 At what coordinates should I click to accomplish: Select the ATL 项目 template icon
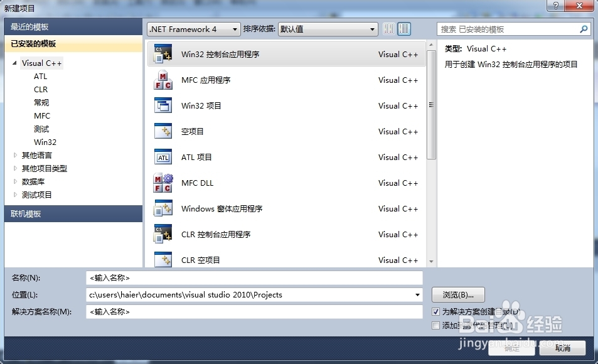coord(163,157)
